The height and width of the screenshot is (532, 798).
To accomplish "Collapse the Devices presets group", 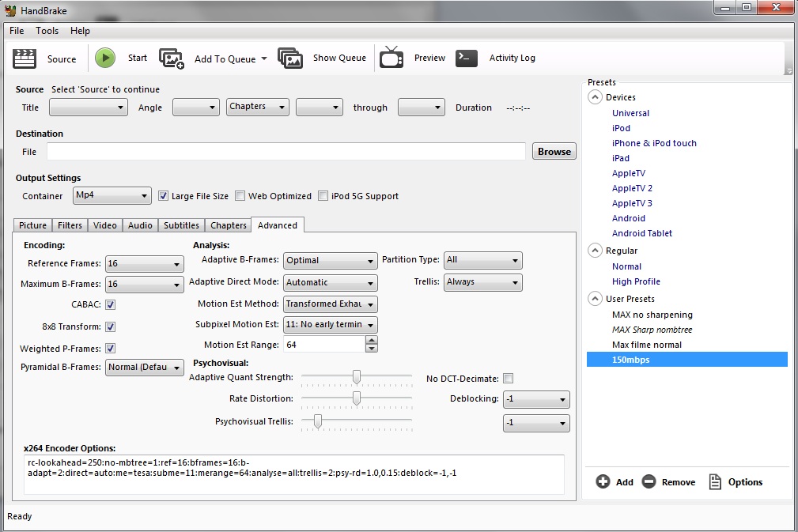I will [594, 97].
